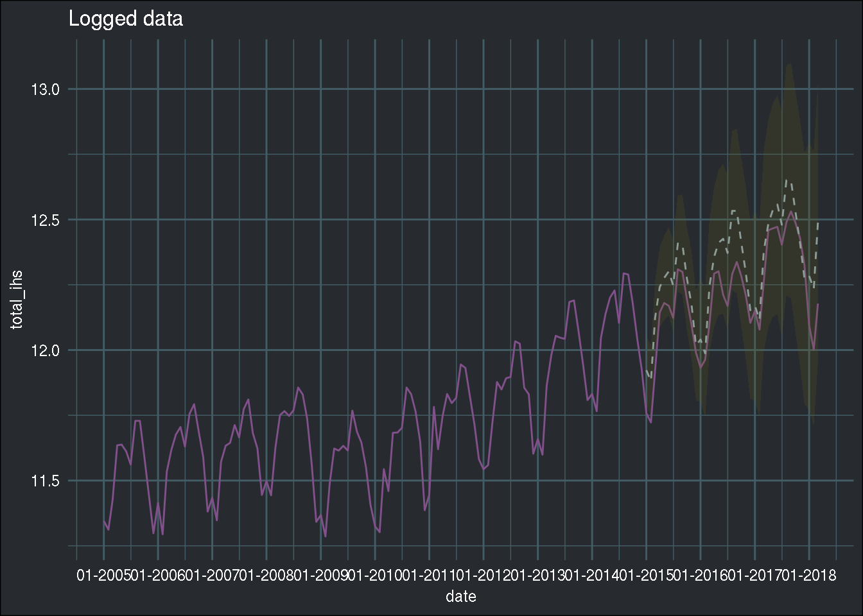The height and width of the screenshot is (616, 863).
Task: Click the 01-2017 x-axis tick label
Action: (755, 576)
